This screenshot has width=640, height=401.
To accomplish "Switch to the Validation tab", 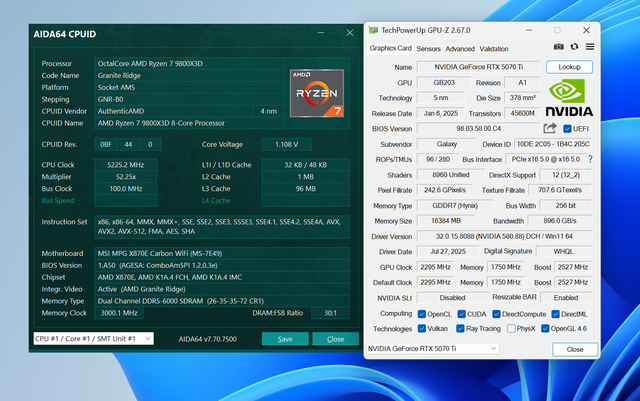I will (x=493, y=49).
